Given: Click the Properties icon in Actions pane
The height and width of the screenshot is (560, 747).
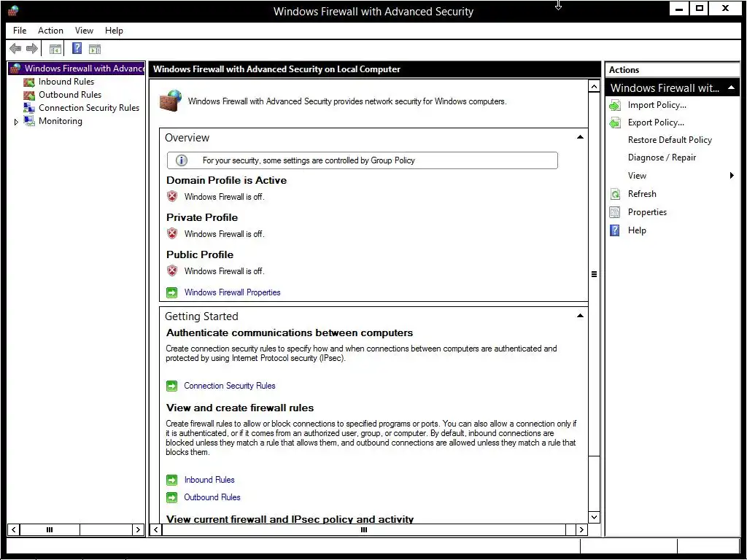Looking at the screenshot, I should [615, 212].
